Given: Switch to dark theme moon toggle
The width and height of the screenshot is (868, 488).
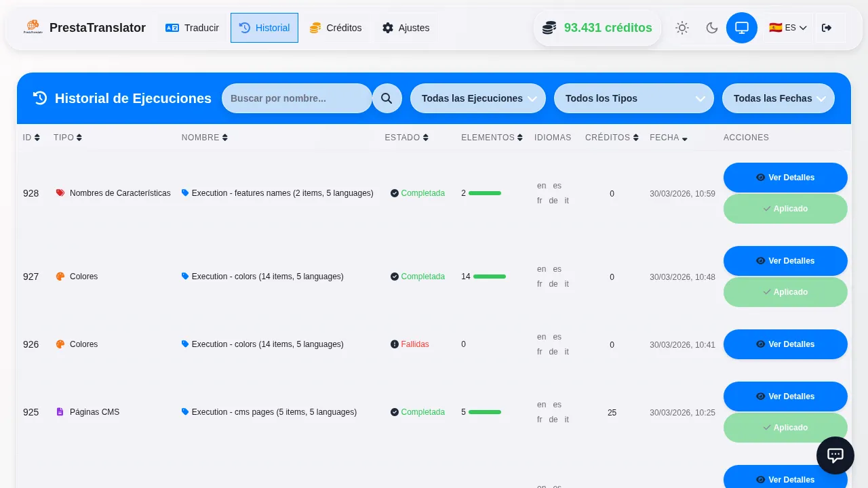Looking at the screenshot, I should click(711, 28).
